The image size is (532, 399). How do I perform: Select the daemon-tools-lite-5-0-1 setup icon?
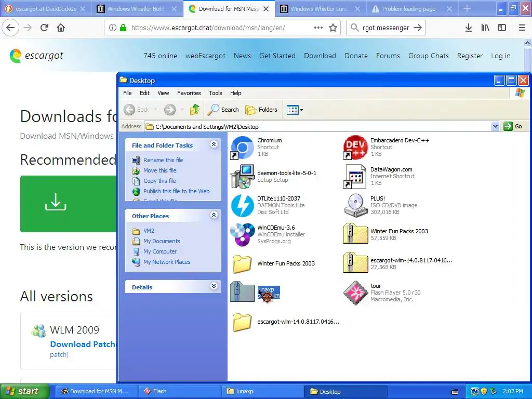click(x=242, y=177)
